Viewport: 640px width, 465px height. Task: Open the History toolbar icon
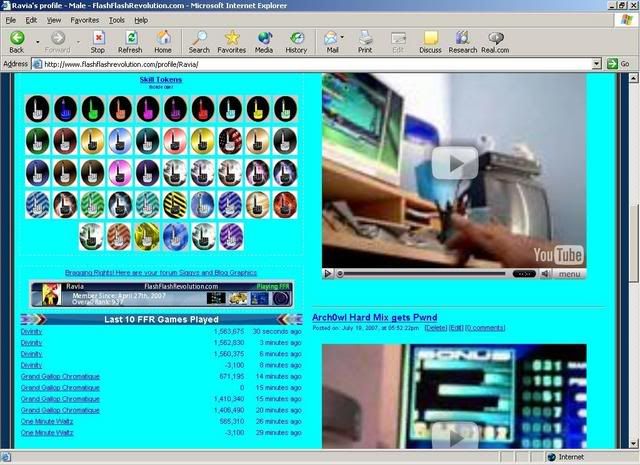[x=296, y=41]
